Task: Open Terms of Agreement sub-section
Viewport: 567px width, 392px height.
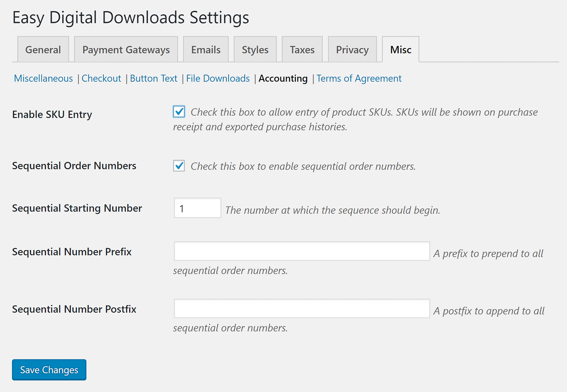Action: [359, 78]
